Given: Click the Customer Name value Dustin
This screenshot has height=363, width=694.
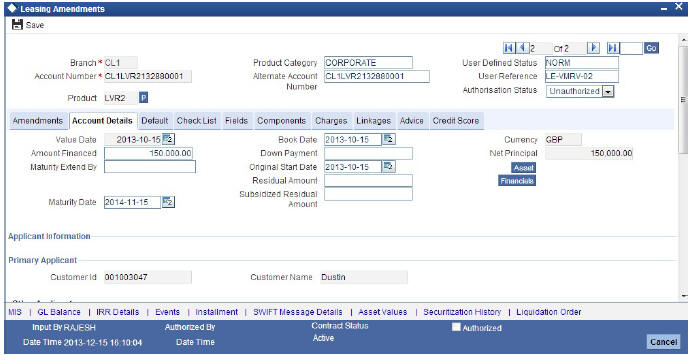Looking at the screenshot, I should tap(363, 277).
